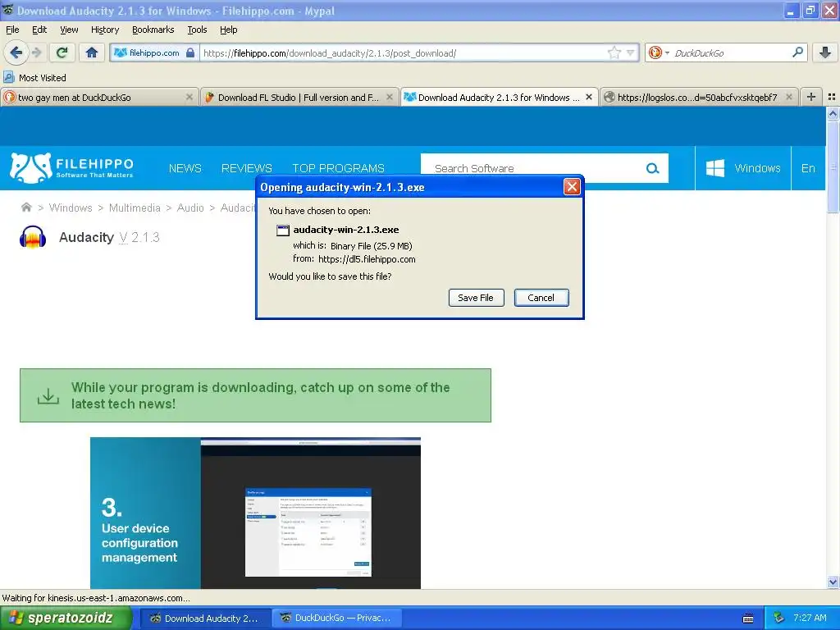
Task: Open DuckDuckGo search engine selector
Action: click(x=659, y=52)
